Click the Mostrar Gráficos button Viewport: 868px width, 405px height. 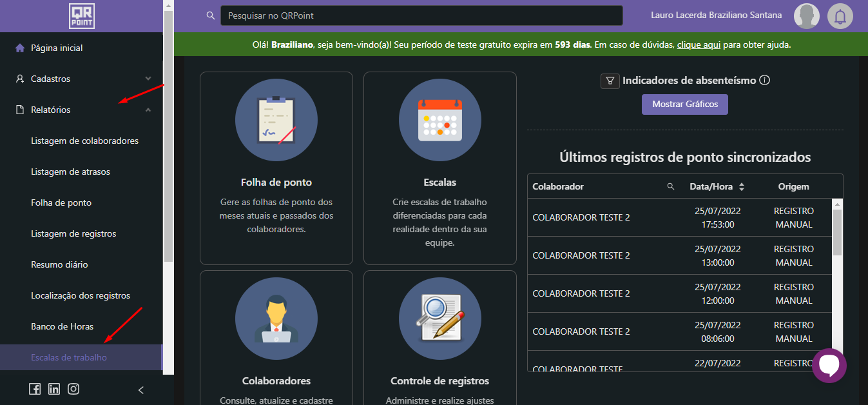pyautogui.click(x=684, y=104)
